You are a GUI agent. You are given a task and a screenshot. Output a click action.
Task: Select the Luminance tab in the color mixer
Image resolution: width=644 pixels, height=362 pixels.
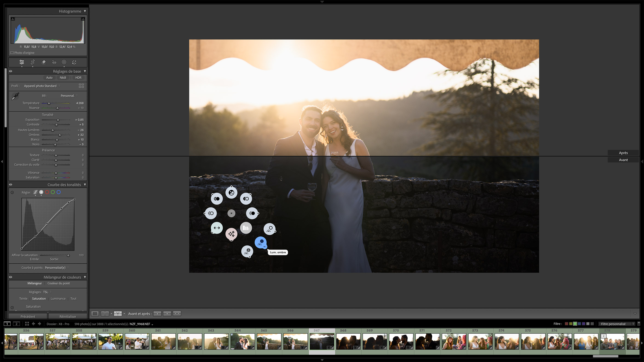(58, 298)
